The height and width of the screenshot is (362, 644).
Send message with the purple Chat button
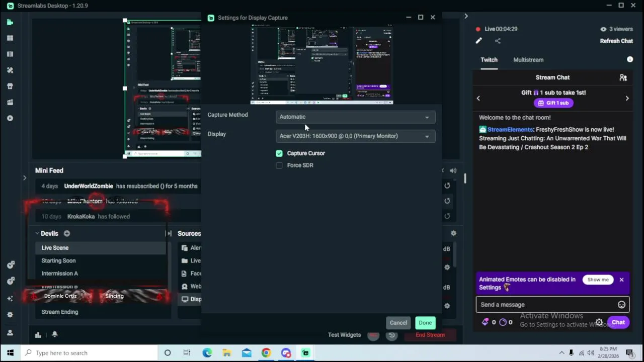coord(618,322)
